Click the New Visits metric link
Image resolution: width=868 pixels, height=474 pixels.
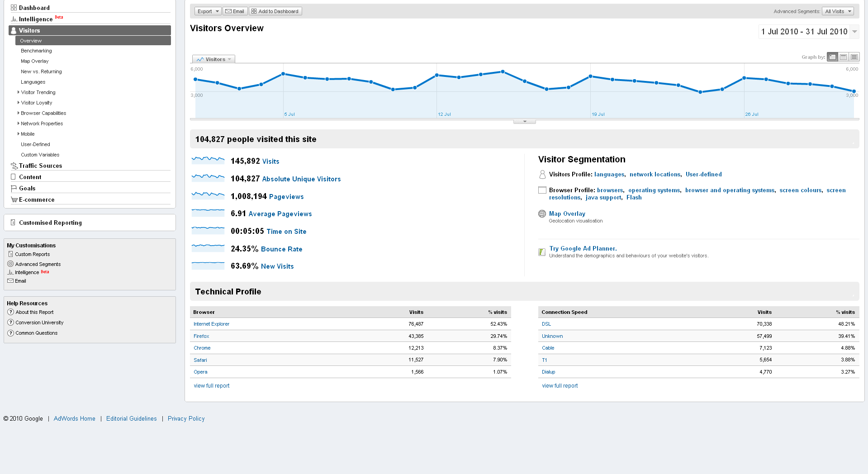277,266
